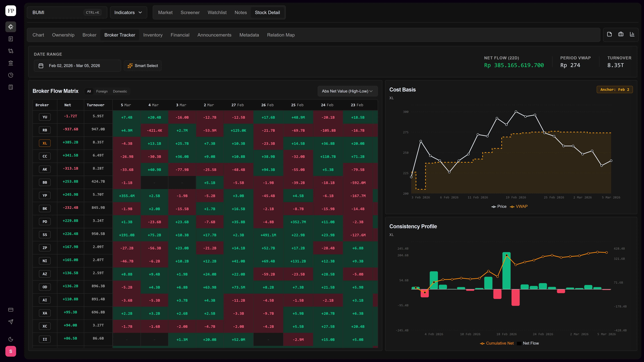Toggle the Cumulative Net legend series
644x362 pixels.
[497, 343]
